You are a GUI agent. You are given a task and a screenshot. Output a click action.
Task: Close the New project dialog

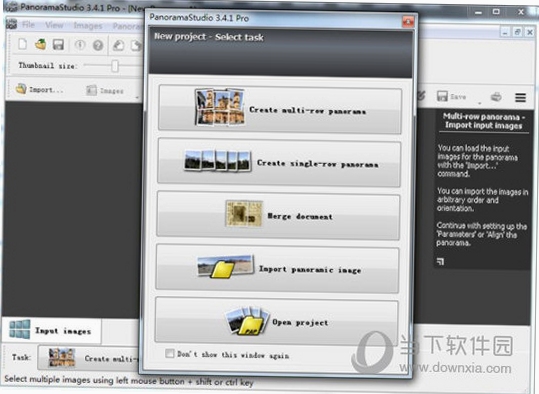[408, 22]
